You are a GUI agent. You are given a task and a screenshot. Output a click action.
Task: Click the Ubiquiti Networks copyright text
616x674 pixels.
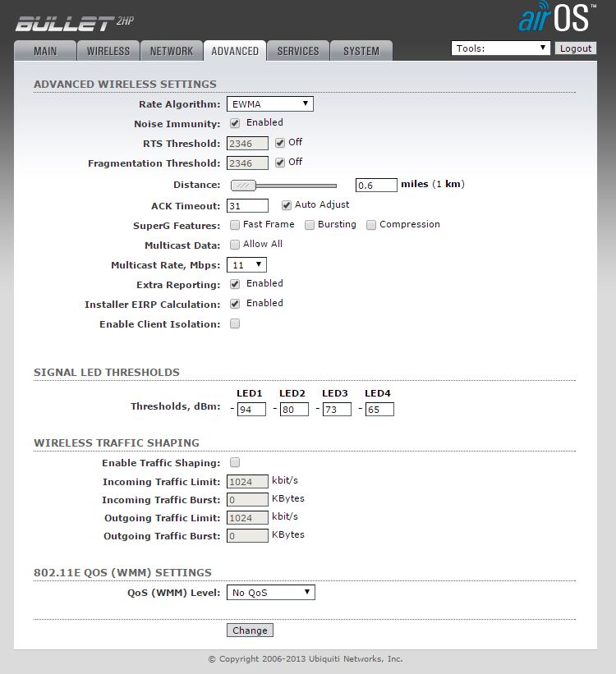click(x=306, y=659)
